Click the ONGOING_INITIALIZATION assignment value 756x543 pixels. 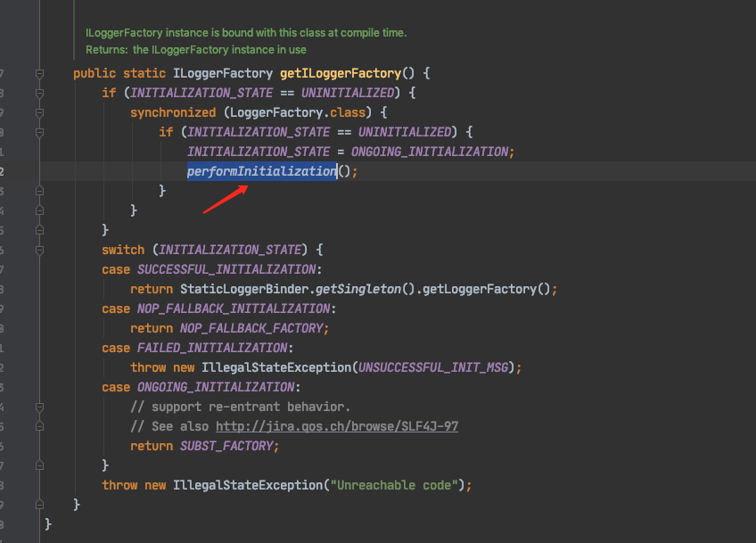click(431, 151)
